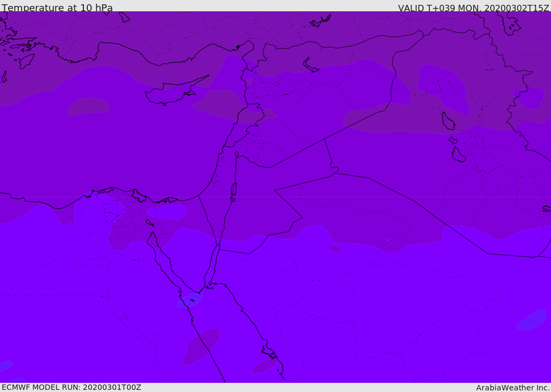Click the Gulf of Aqaba
The image size is (551, 392).
tap(215, 263)
